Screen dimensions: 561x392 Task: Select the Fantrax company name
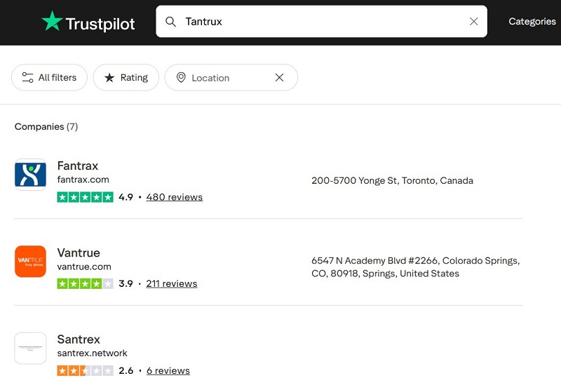(78, 166)
